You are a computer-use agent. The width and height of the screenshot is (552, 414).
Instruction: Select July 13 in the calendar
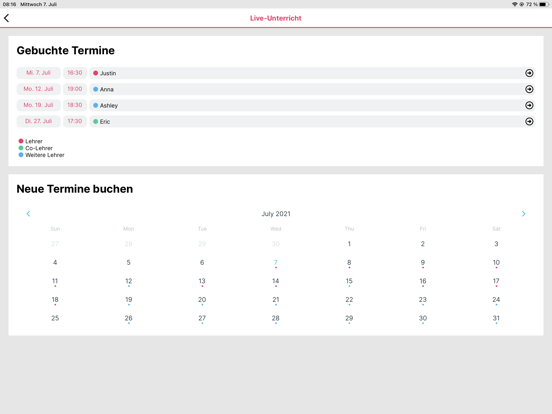click(x=202, y=281)
